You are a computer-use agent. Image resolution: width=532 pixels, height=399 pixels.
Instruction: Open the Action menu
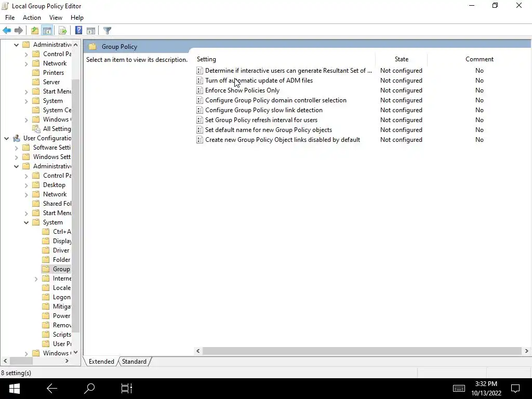click(32, 18)
